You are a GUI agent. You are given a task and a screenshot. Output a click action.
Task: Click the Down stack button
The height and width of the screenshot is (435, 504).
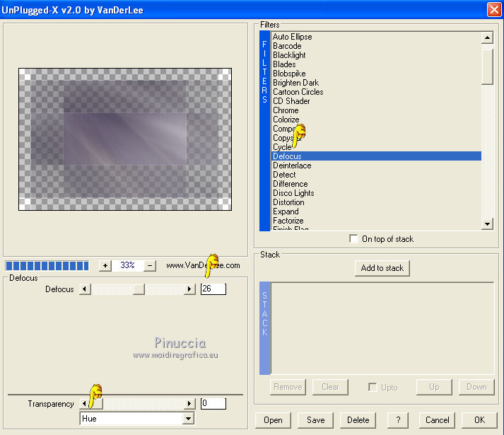476,387
